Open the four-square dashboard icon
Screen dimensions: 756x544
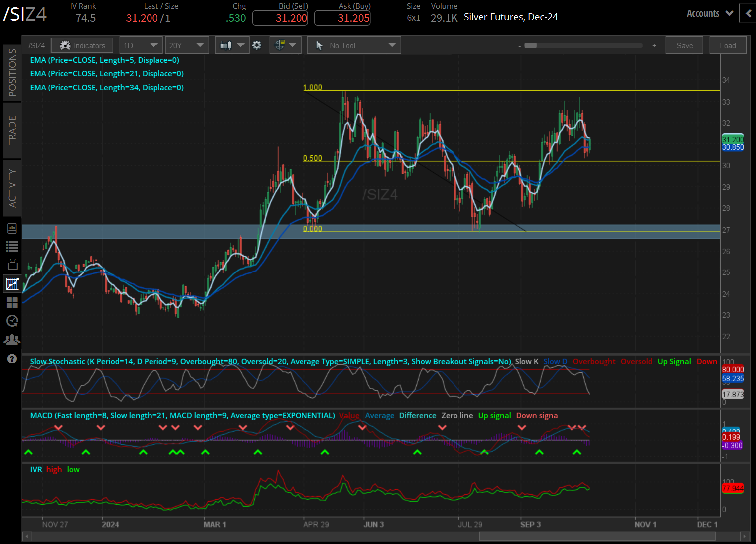click(12, 302)
